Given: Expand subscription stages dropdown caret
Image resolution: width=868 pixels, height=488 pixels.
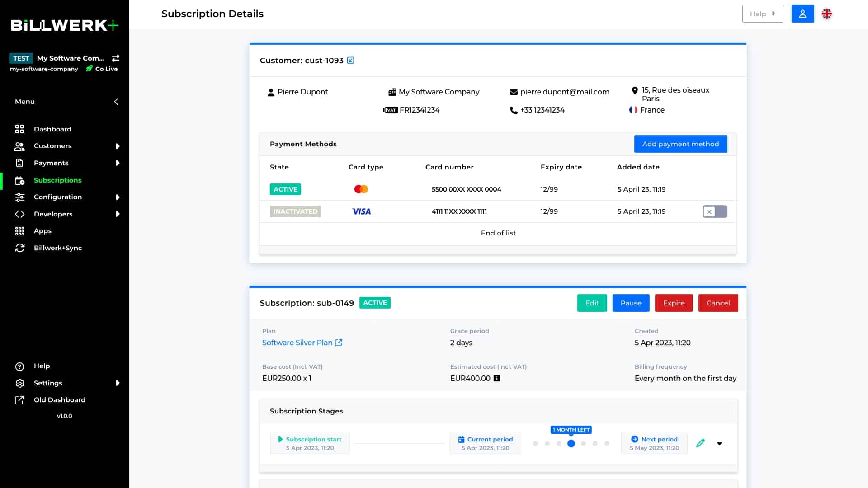Looking at the screenshot, I should click(719, 444).
